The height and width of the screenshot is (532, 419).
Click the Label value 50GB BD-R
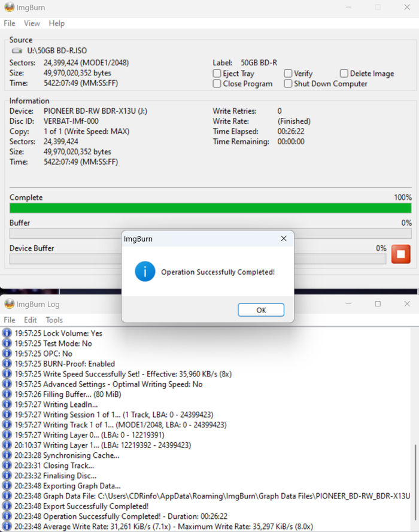click(x=259, y=63)
